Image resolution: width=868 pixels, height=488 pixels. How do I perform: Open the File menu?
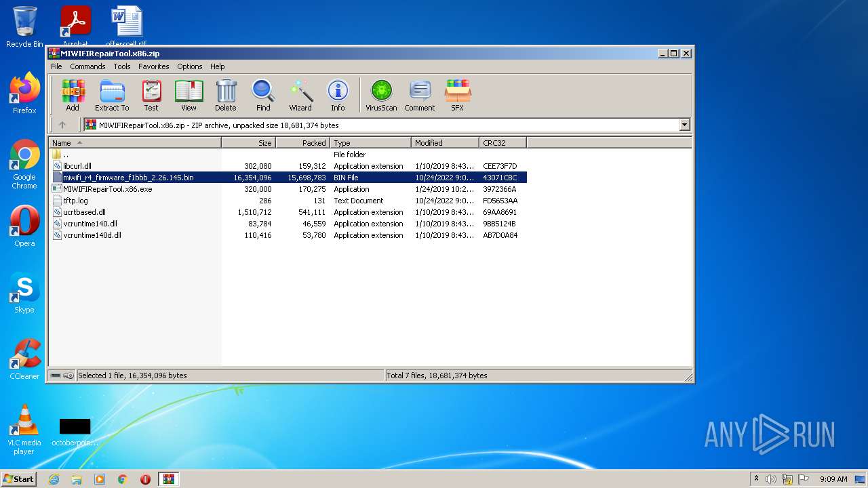(56, 66)
